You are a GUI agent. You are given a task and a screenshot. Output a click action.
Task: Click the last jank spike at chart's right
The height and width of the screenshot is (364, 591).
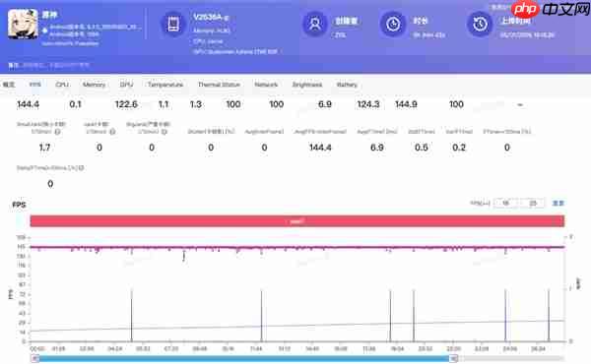549,316
